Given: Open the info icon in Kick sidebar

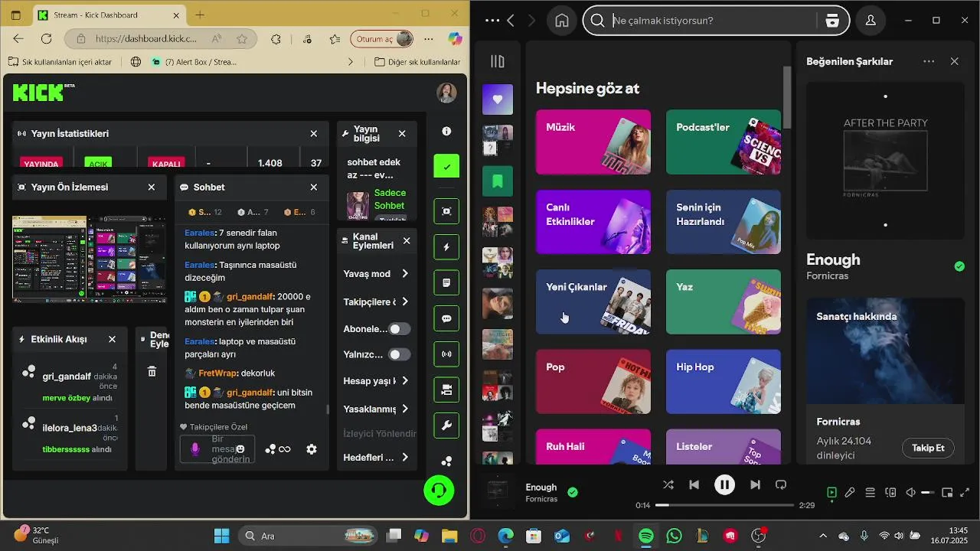Looking at the screenshot, I should [446, 132].
